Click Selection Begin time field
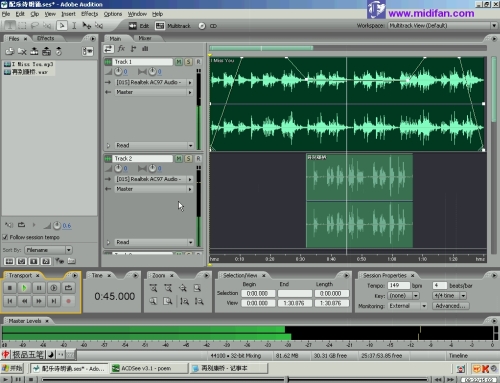Image resolution: width=500 pixels, height=383 pixels. [x=259, y=294]
